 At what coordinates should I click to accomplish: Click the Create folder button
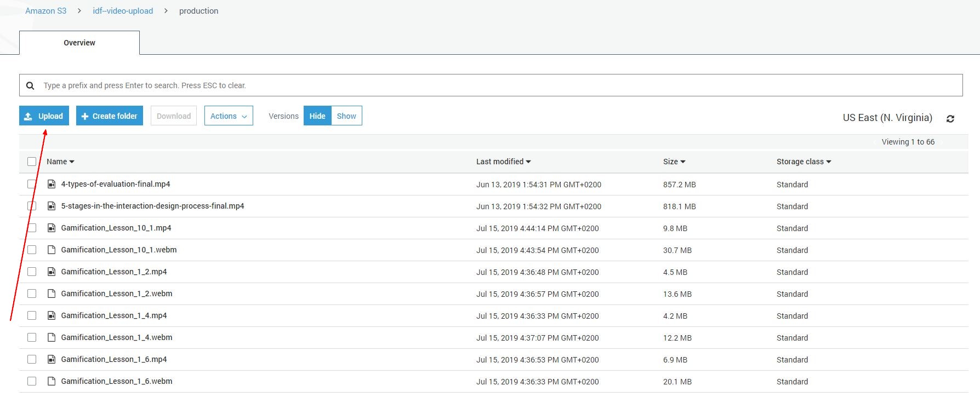click(110, 116)
